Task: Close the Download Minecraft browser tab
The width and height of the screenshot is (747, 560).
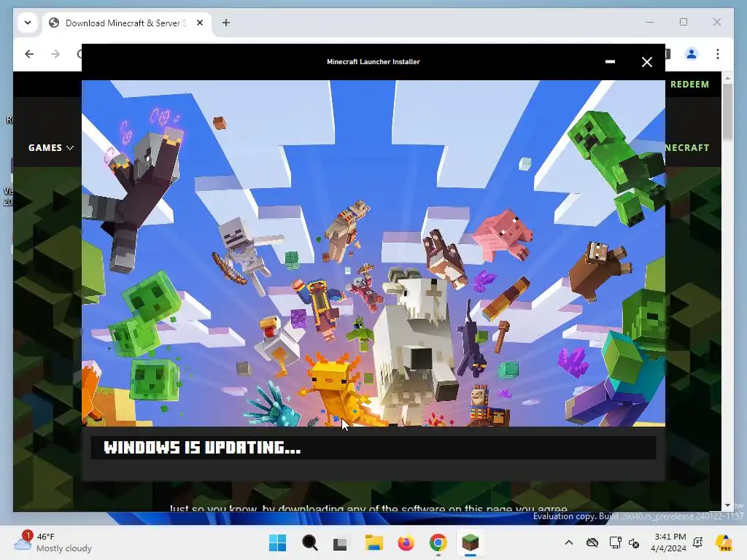Action: point(200,23)
